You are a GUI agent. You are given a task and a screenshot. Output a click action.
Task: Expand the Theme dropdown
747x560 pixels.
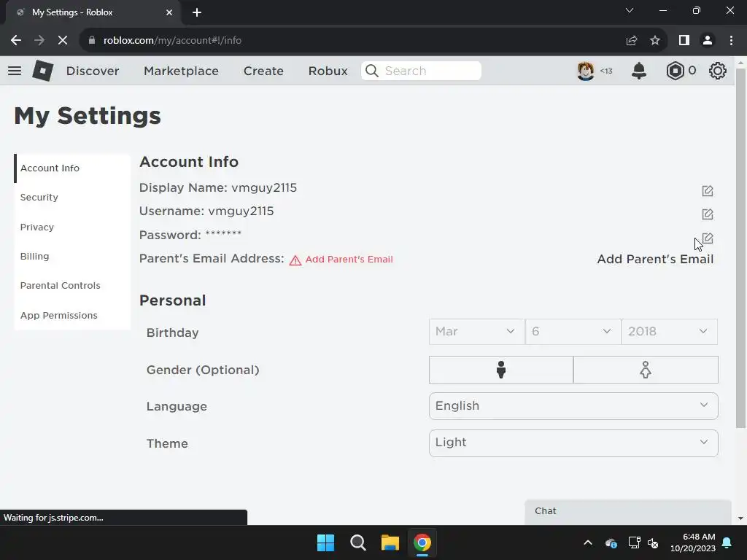tap(573, 443)
